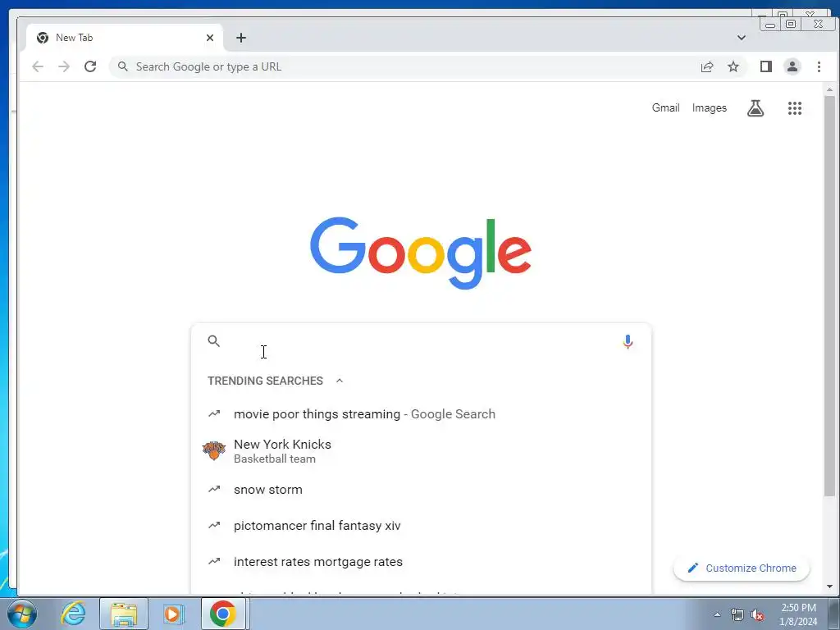Close the New Tab tab

coord(210,38)
